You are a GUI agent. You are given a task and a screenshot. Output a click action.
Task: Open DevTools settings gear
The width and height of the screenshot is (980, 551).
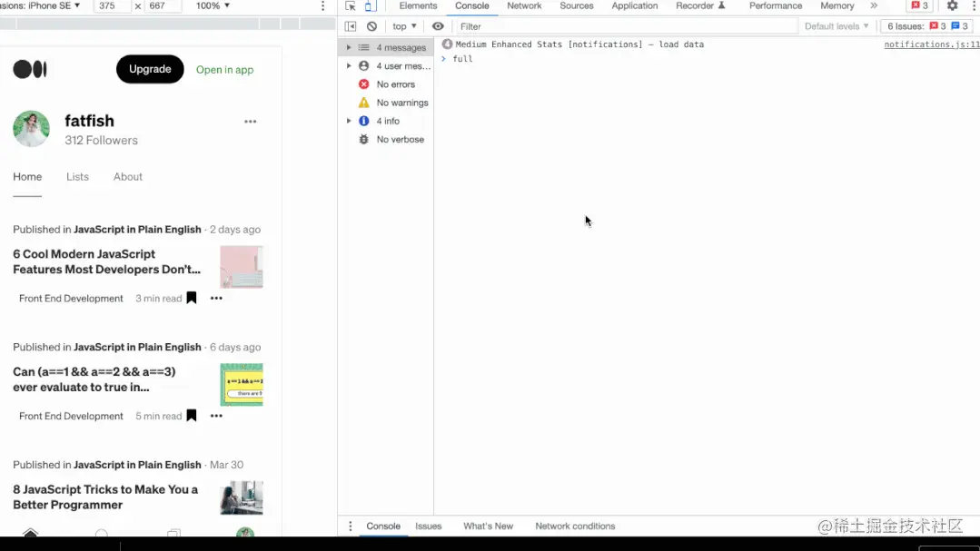(952, 6)
